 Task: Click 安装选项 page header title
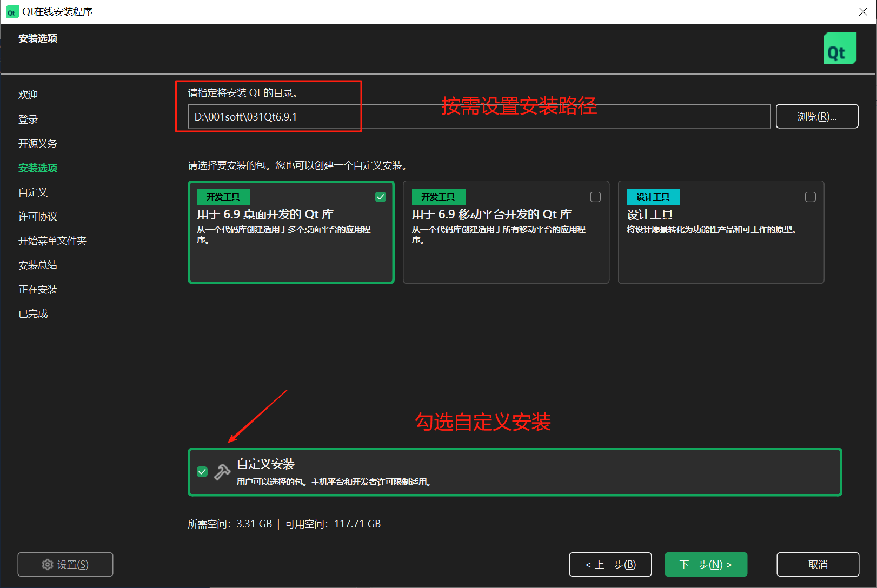click(38, 38)
